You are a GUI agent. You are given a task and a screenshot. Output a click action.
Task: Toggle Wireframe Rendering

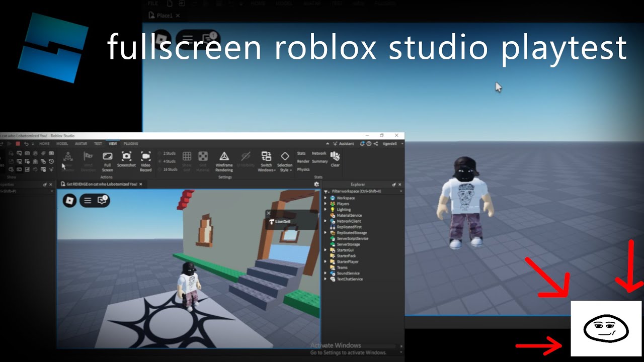coord(224,162)
